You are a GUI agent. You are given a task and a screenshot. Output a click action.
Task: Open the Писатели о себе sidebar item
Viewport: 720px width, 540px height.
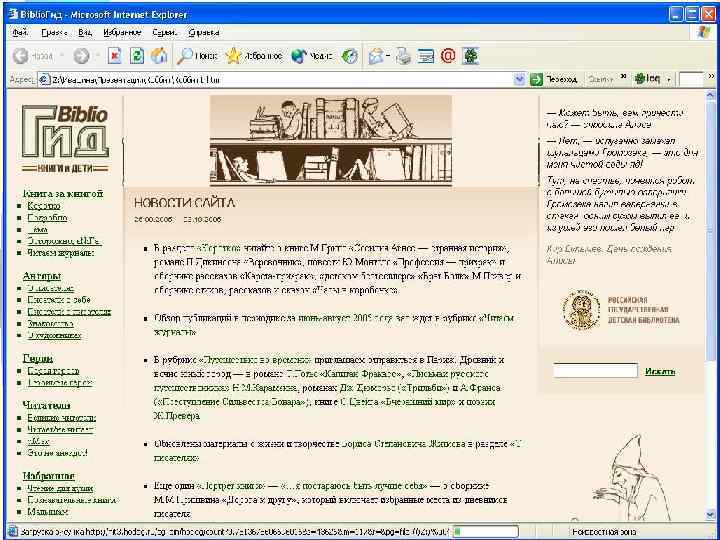57,300
